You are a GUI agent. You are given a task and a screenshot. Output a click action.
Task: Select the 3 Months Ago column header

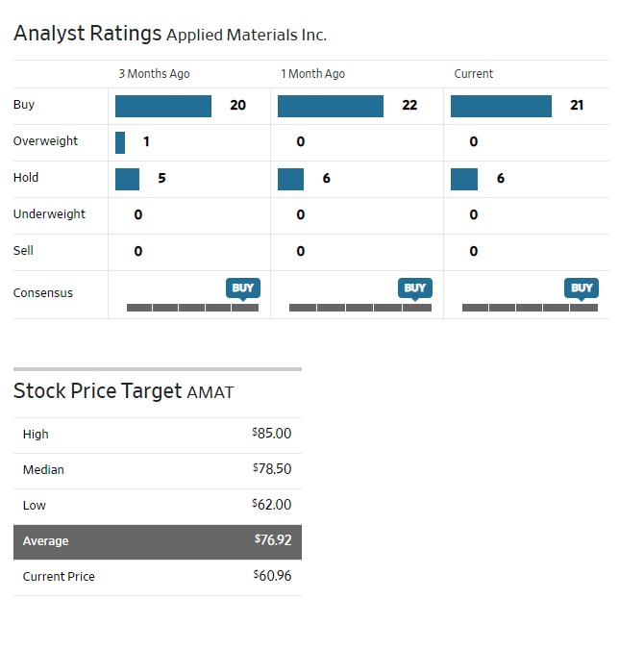(154, 74)
